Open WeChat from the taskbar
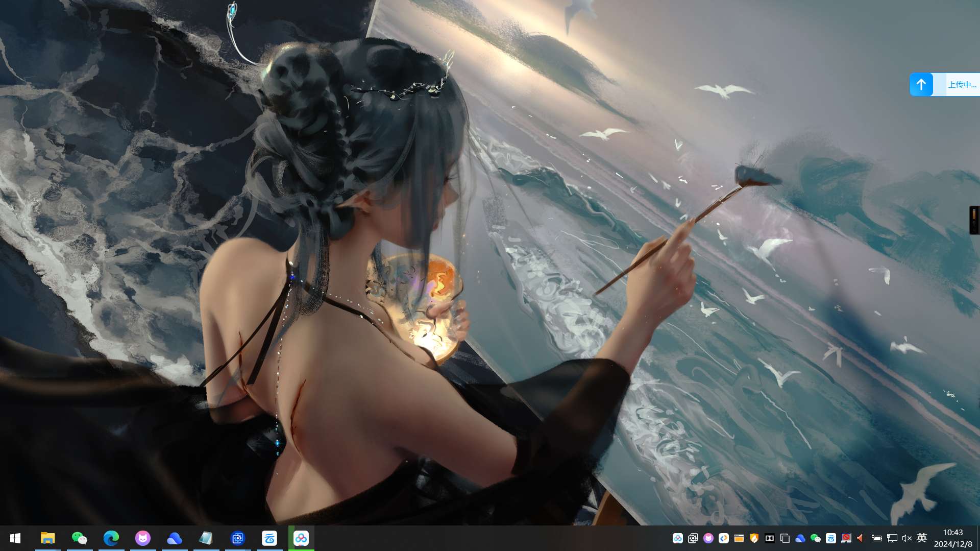 [80, 538]
